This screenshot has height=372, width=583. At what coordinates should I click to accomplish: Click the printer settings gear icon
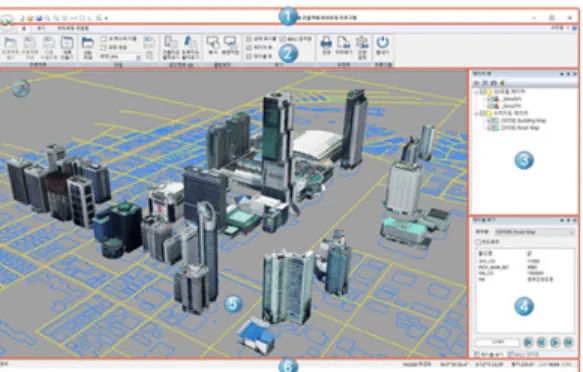click(362, 42)
